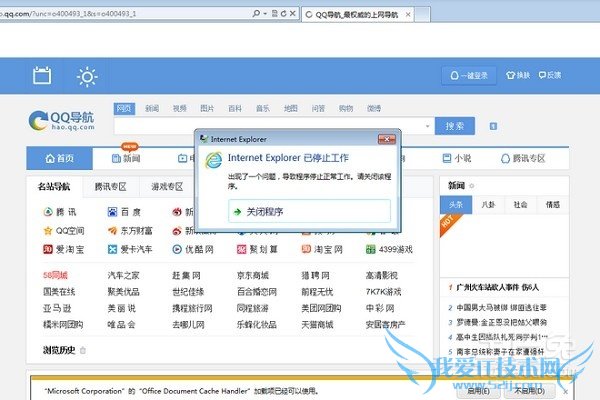Open the 7K7K游戏 link
Image resolution: width=600 pixels, height=400 pixels.
tap(383, 292)
